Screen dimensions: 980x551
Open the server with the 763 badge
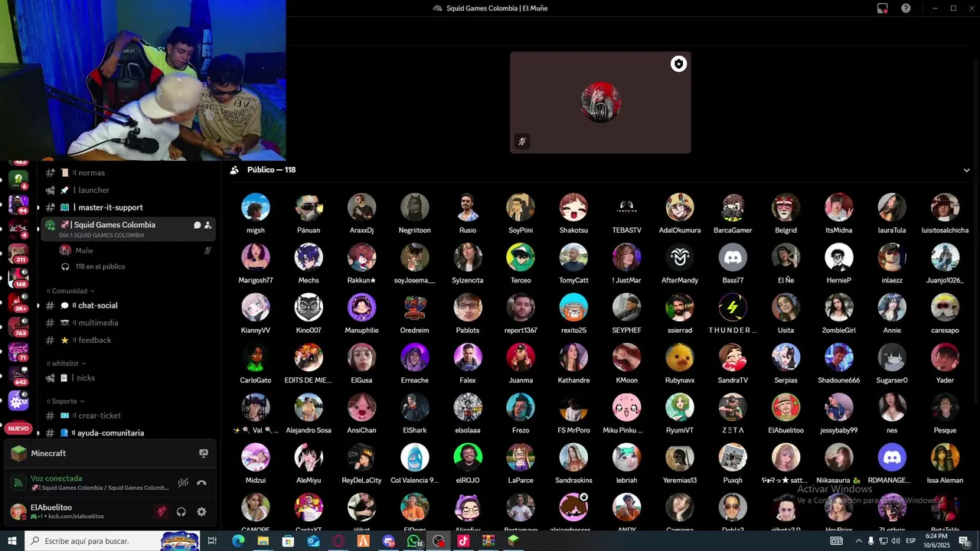18,326
